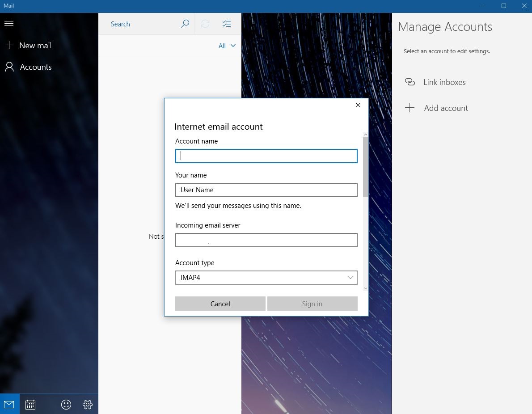
Task: Open the Account type IMAP4 dropdown
Action: click(266, 278)
